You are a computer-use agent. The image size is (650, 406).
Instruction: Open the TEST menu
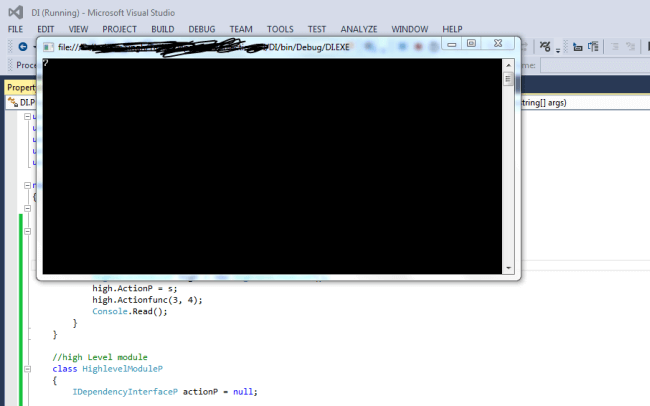pos(317,29)
